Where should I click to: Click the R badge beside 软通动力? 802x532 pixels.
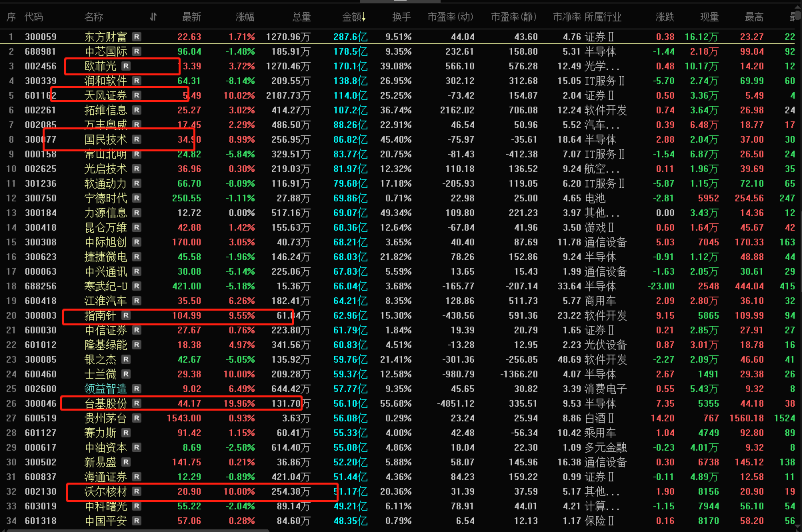[x=137, y=183]
